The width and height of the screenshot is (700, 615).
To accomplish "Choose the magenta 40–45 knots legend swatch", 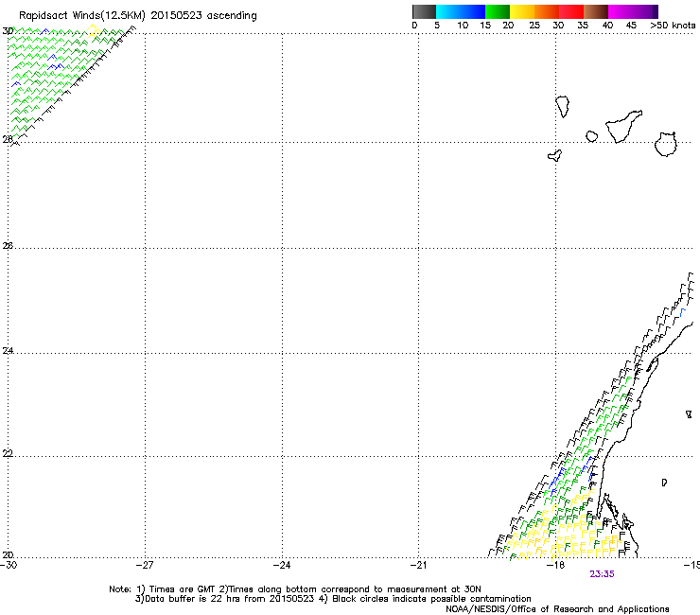I will [x=621, y=11].
